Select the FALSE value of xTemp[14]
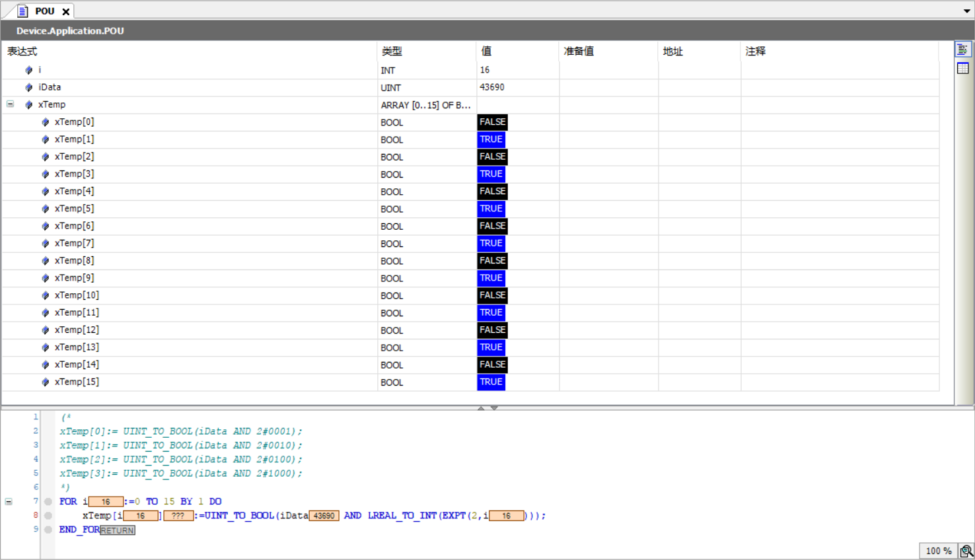 coord(492,365)
